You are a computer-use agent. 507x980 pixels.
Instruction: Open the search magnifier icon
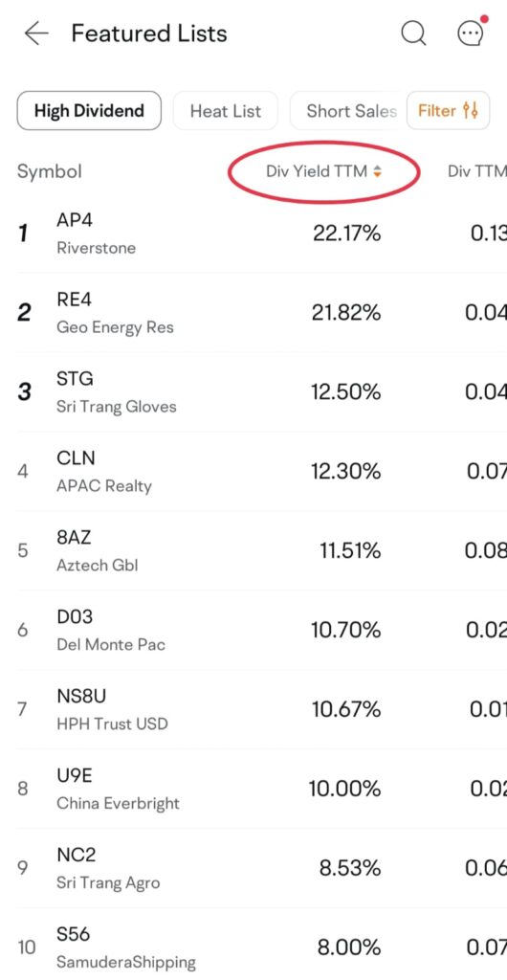[x=413, y=33]
